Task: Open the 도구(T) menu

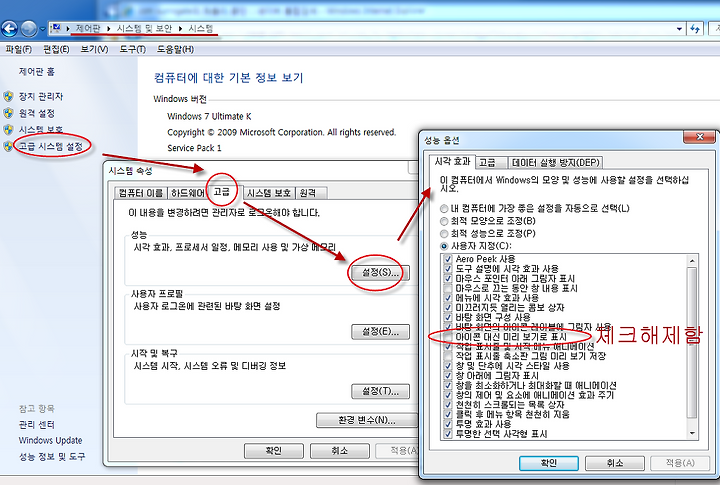Action: pyautogui.click(x=132, y=49)
